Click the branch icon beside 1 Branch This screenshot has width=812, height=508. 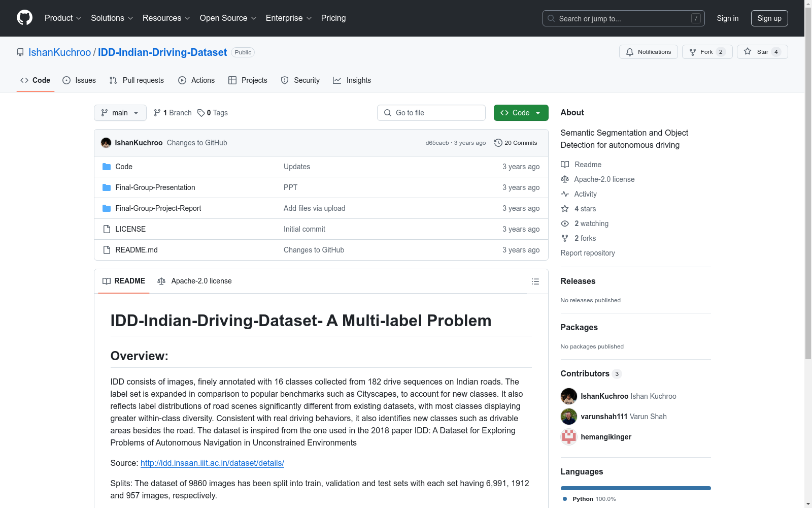(x=157, y=113)
